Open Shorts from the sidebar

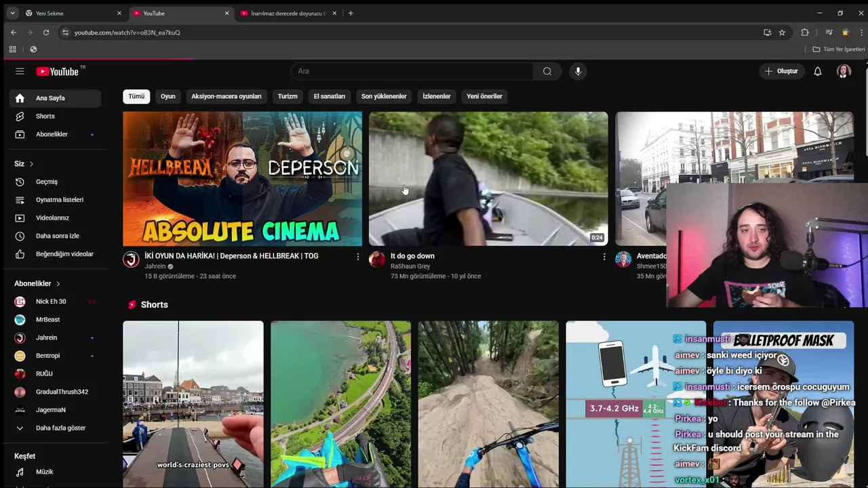point(55,117)
